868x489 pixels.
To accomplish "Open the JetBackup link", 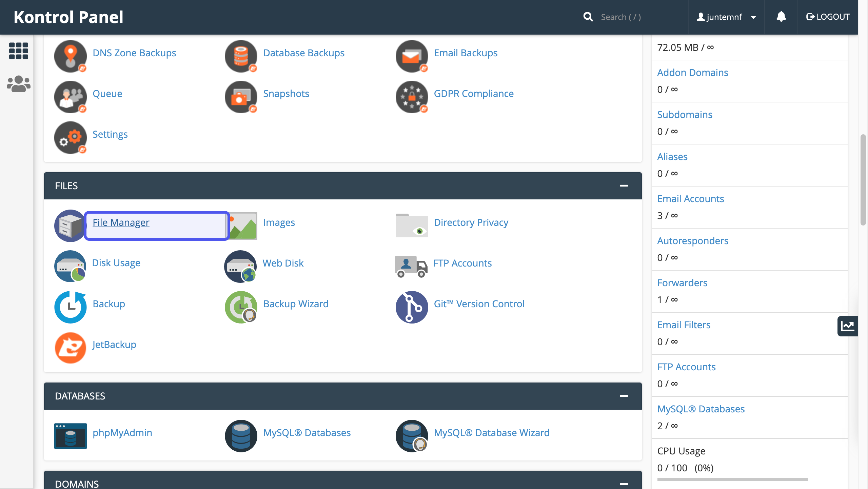I will click(114, 344).
